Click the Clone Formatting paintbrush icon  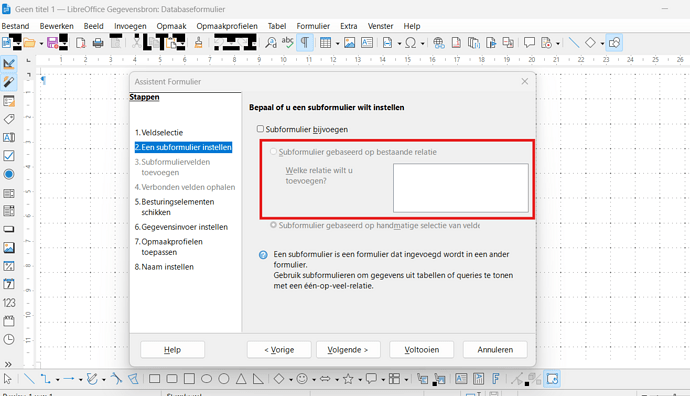[198, 43]
